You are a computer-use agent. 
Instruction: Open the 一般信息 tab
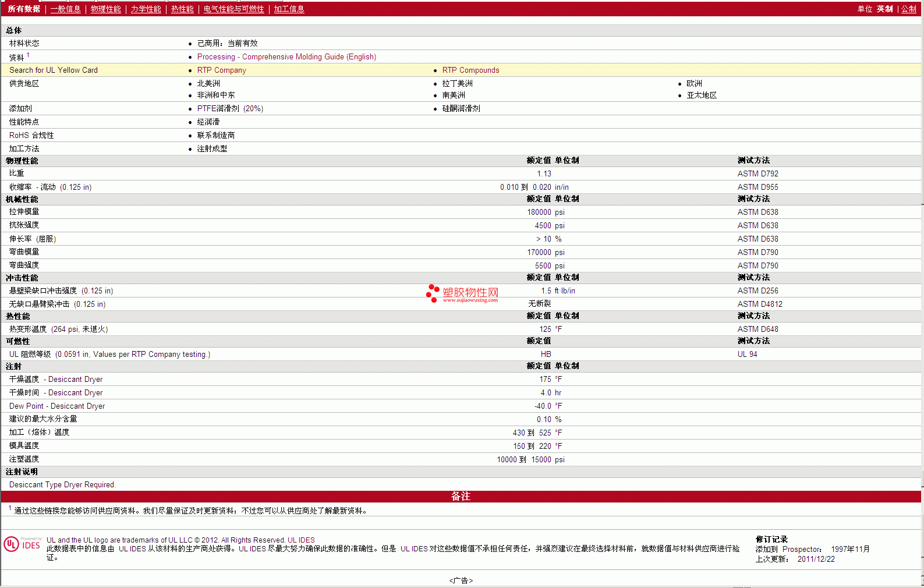pyautogui.click(x=65, y=9)
